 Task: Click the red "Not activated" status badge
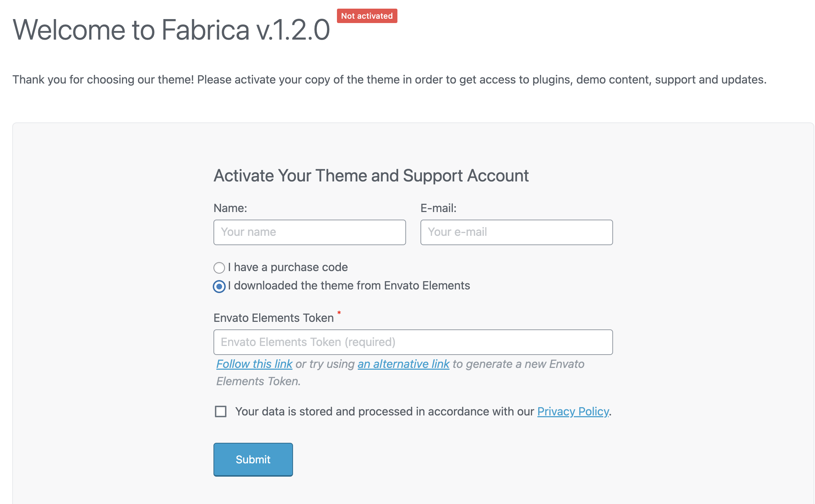click(367, 16)
